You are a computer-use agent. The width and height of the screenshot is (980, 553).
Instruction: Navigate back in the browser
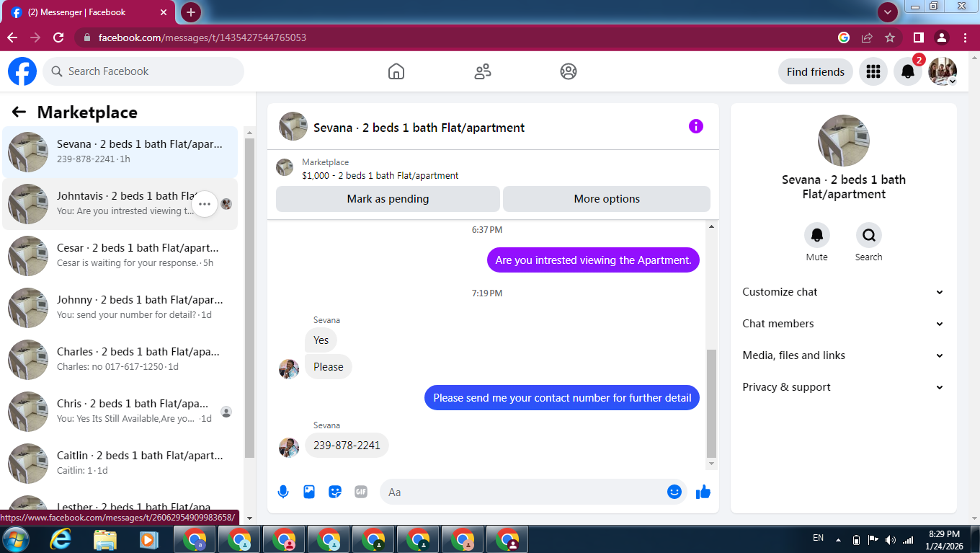tap(12, 37)
